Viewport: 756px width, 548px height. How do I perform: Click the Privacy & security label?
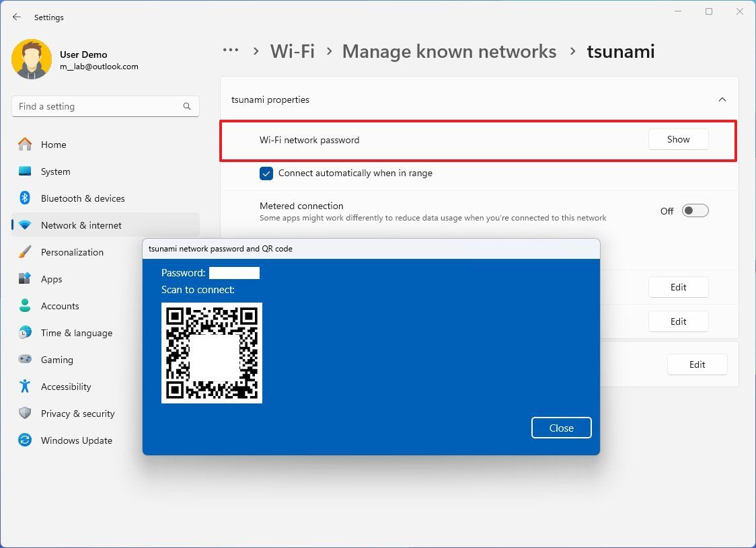[x=77, y=414]
